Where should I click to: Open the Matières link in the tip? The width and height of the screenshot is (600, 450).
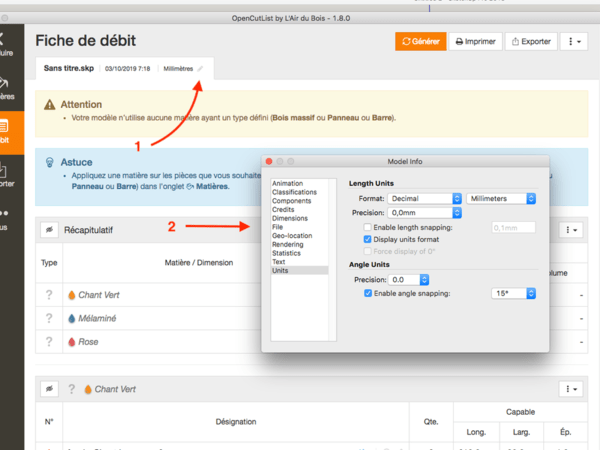208,186
